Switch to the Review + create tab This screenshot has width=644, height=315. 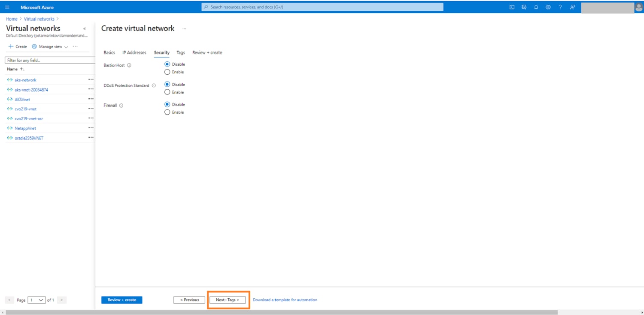coord(207,53)
